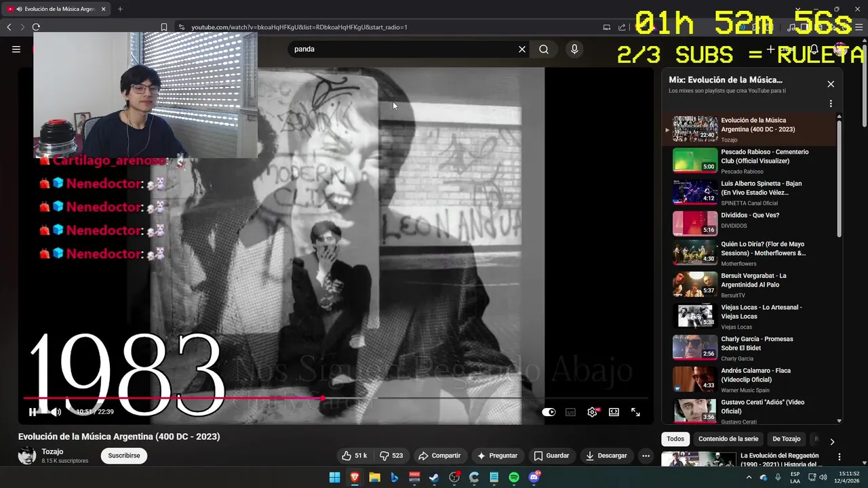Click the Preguntar button
Viewport: 868px width, 488px height.
497,455
